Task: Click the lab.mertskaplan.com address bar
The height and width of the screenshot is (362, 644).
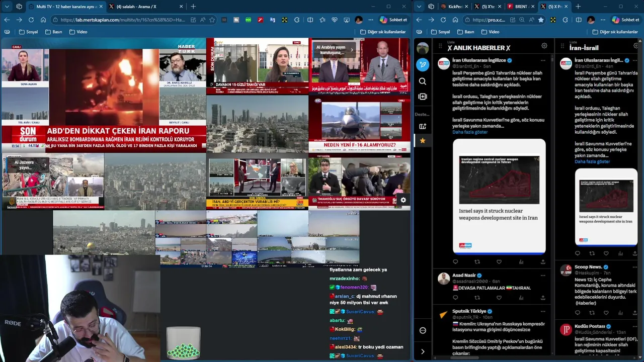Action: (122, 20)
